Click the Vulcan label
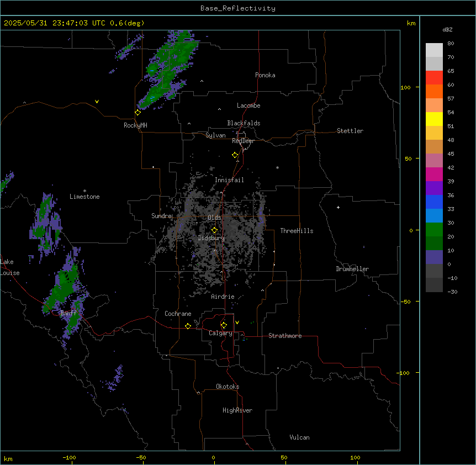 pyautogui.click(x=300, y=437)
